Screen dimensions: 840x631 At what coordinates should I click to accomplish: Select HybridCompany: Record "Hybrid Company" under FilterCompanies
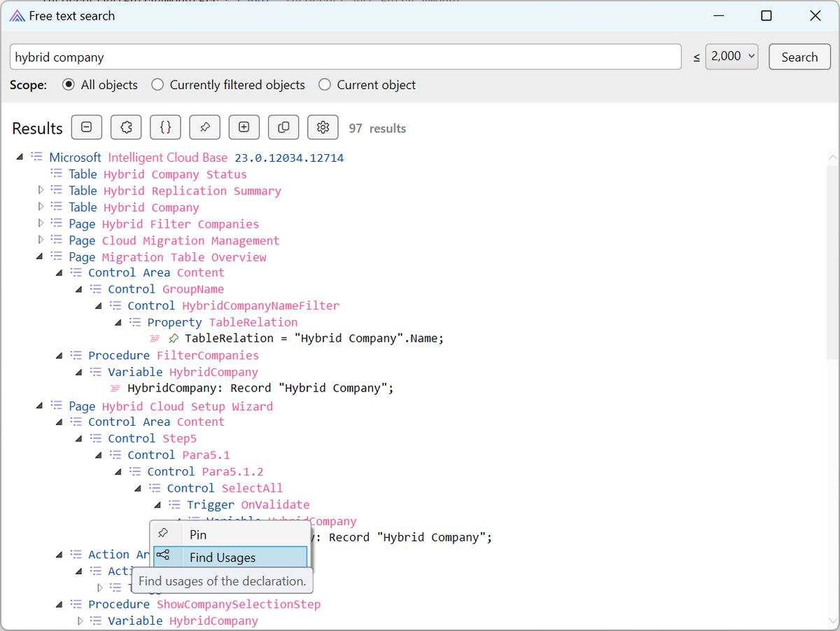pos(260,389)
